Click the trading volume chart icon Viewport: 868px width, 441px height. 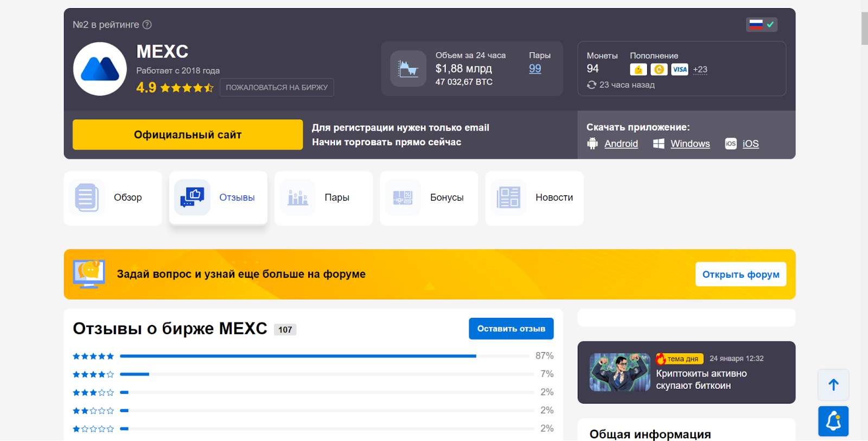tap(408, 69)
